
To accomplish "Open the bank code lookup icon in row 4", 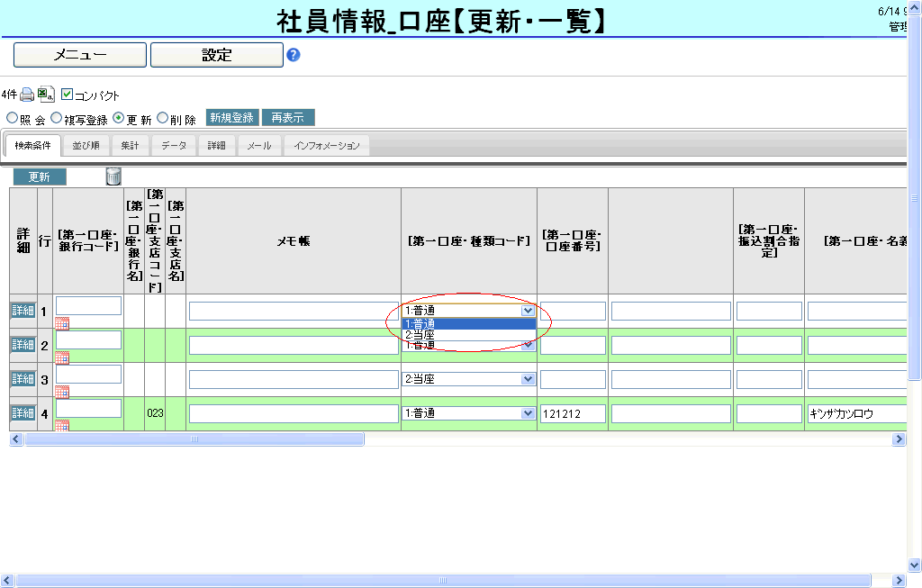I will pos(62,425).
